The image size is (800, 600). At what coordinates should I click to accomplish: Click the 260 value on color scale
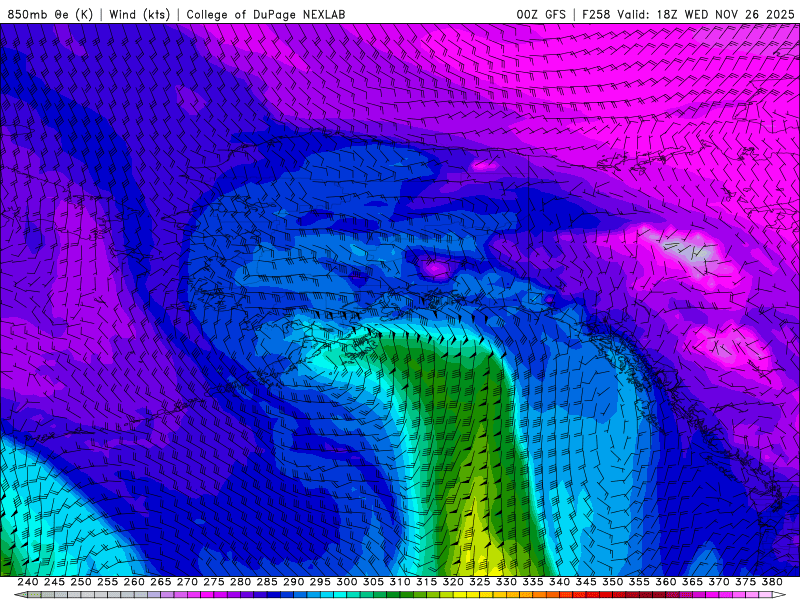coord(134,582)
